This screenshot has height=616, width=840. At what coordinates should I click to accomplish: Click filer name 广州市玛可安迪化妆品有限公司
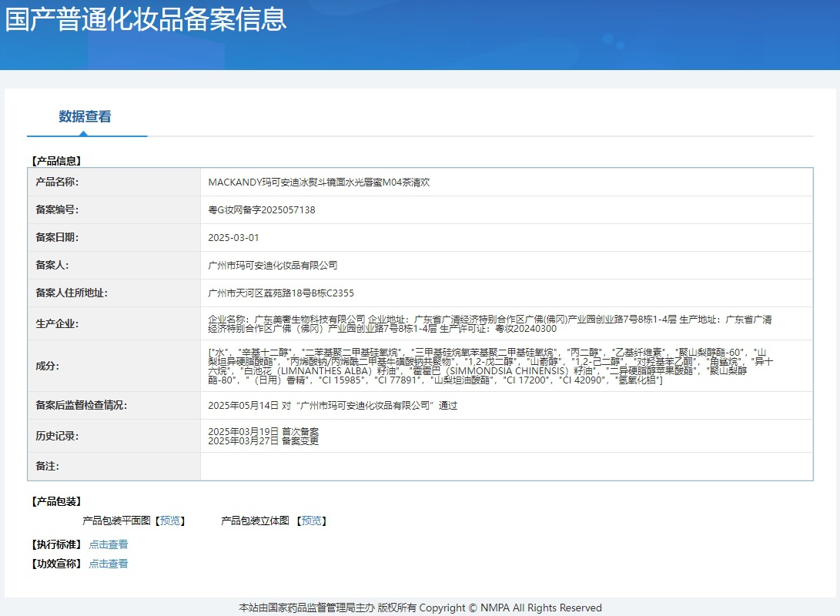pyautogui.click(x=273, y=265)
